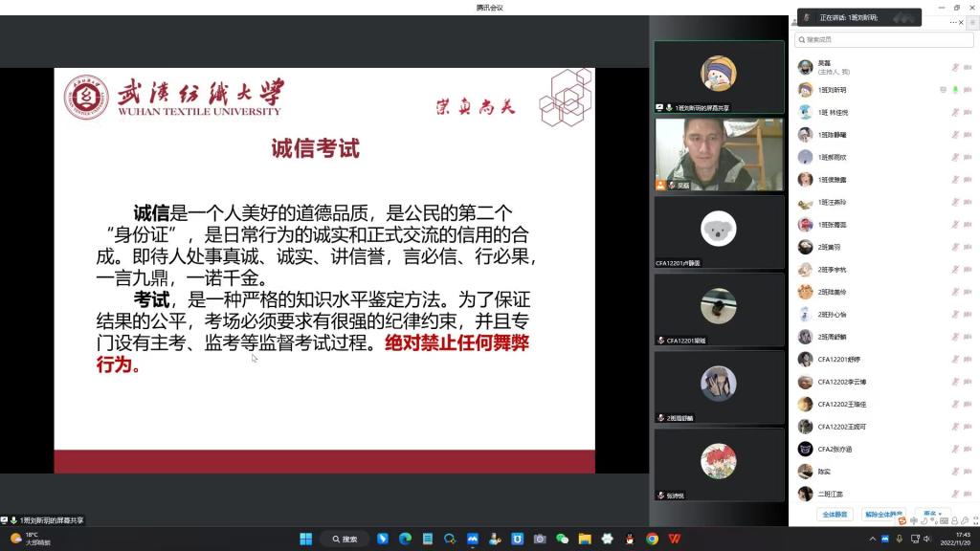Open WeChat from the taskbar

click(x=561, y=539)
